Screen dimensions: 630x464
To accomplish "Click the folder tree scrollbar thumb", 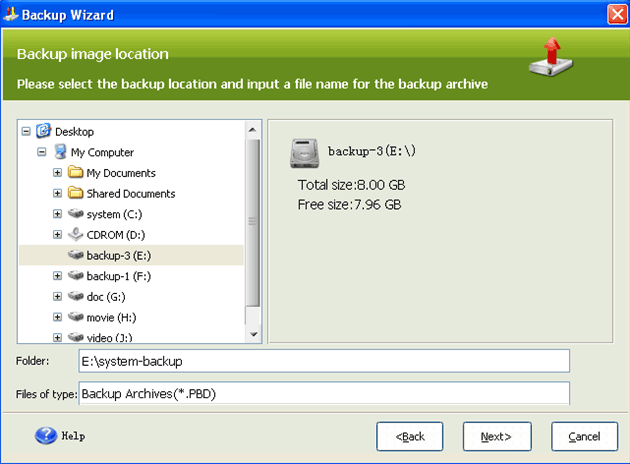I will tap(253, 223).
